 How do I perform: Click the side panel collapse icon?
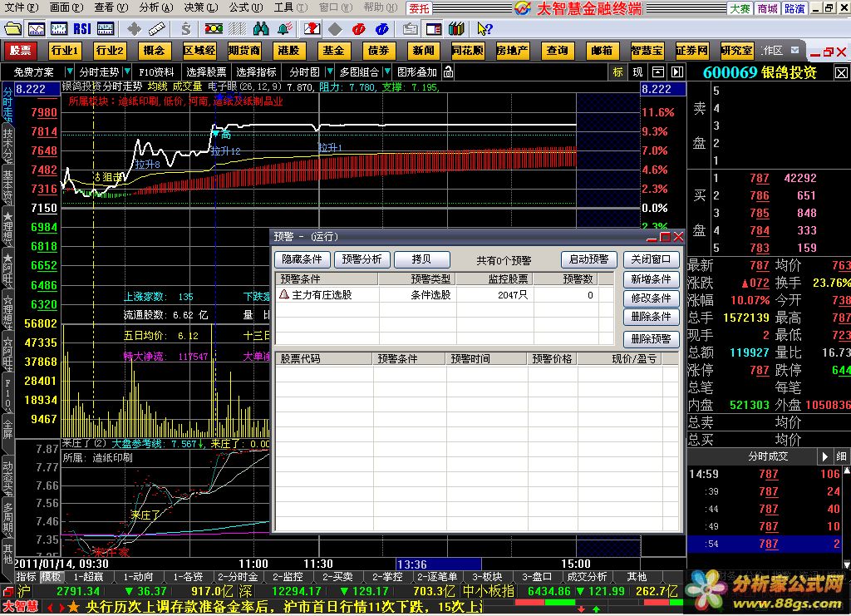tap(677, 71)
